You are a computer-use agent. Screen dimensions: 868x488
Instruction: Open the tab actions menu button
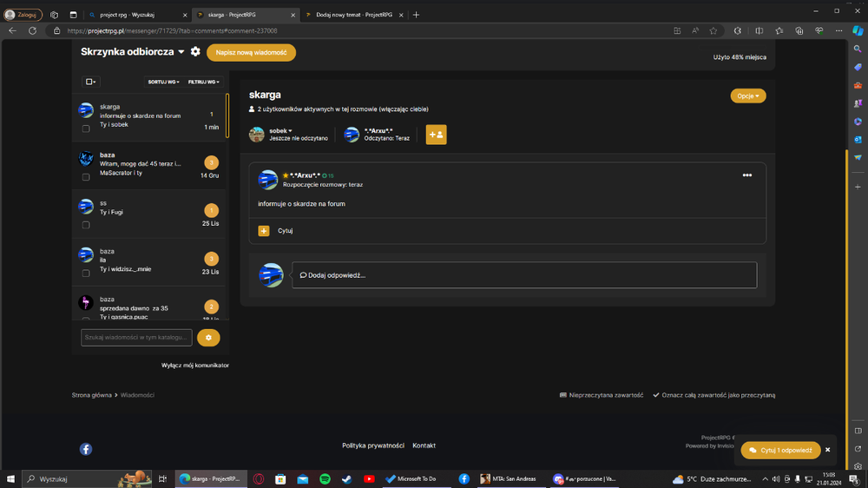[x=73, y=15]
